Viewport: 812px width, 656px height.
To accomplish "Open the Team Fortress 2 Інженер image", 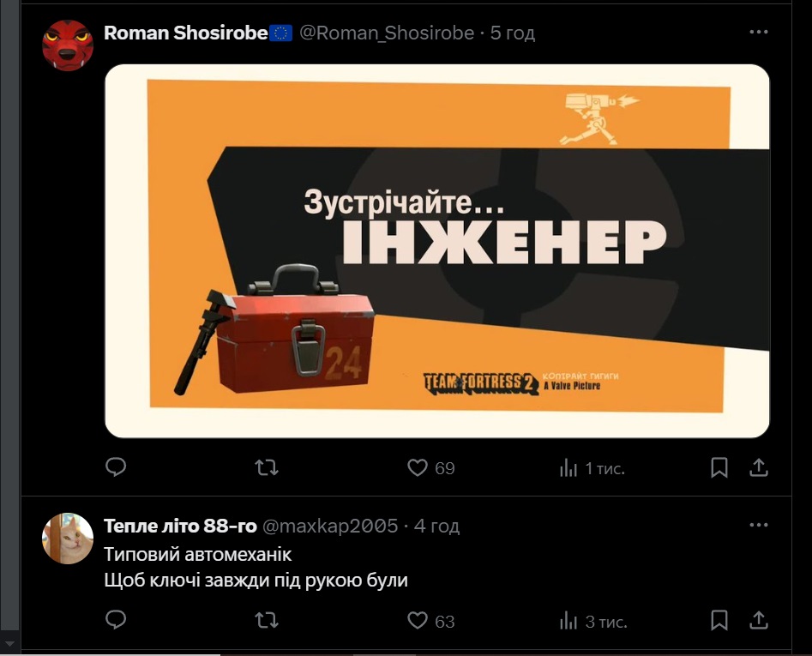I will [x=437, y=251].
